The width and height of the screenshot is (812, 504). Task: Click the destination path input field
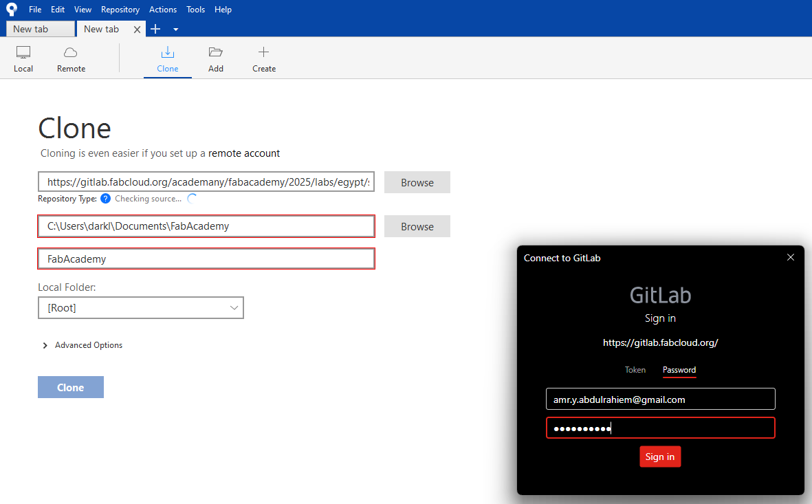pyautogui.click(x=206, y=226)
